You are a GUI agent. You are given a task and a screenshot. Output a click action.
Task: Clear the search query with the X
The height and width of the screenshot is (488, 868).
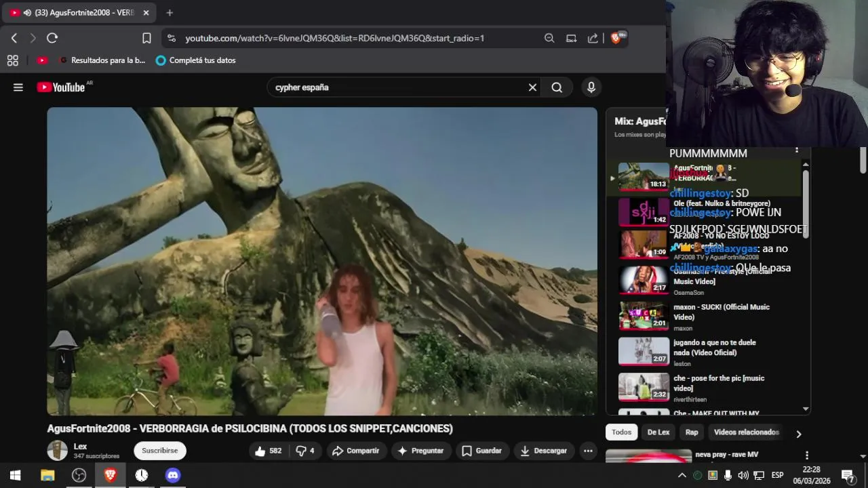tap(532, 87)
